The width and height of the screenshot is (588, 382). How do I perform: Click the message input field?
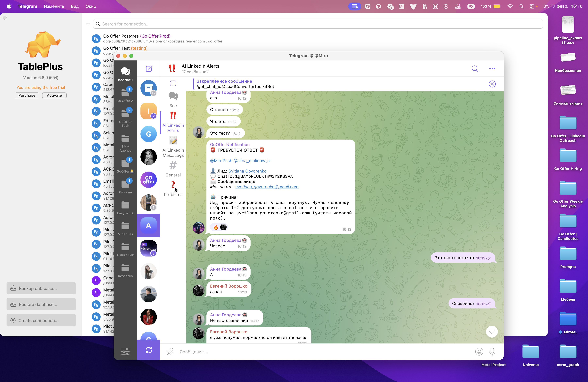(x=321, y=351)
